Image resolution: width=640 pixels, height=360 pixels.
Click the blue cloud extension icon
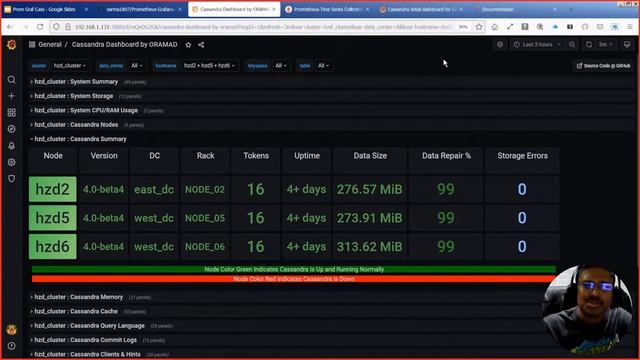[x=555, y=27]
